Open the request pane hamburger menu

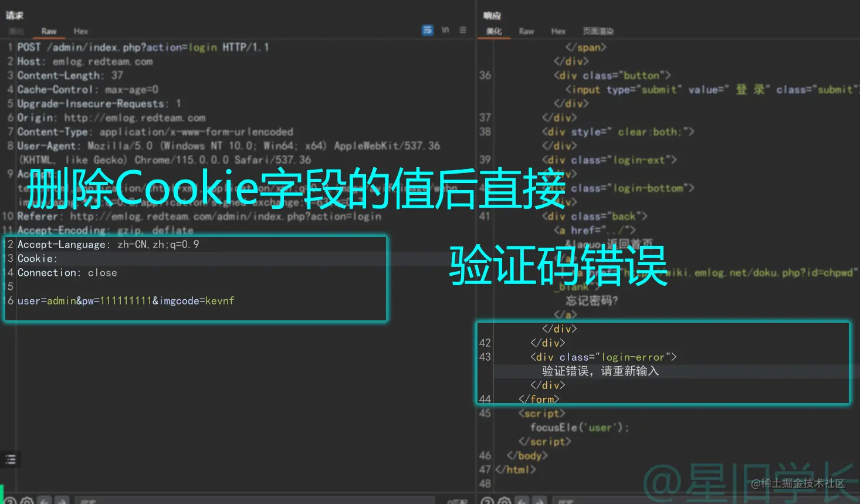pos(463,30)
